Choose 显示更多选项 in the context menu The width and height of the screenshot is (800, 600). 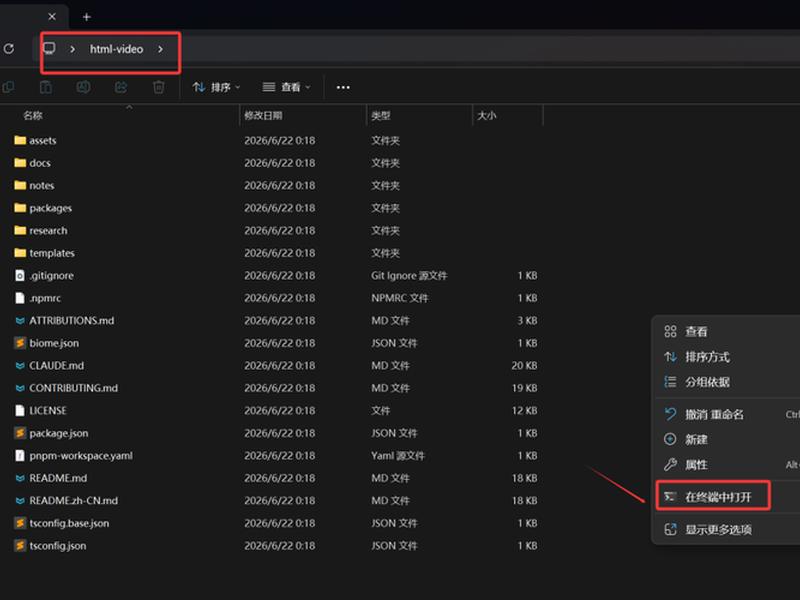(718, 530)
